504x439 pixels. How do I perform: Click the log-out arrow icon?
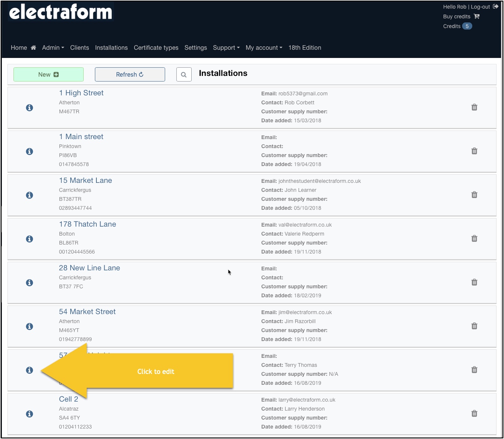tap(496, 6)
